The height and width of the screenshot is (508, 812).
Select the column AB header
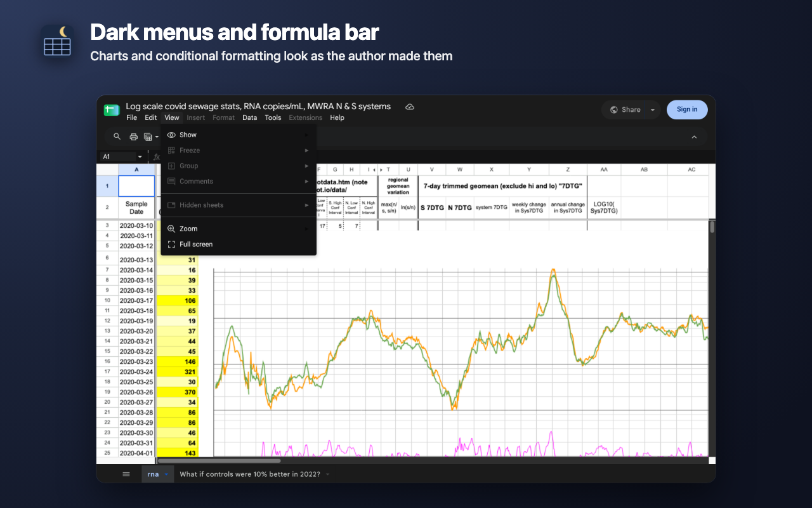click(x=644, y=170)
